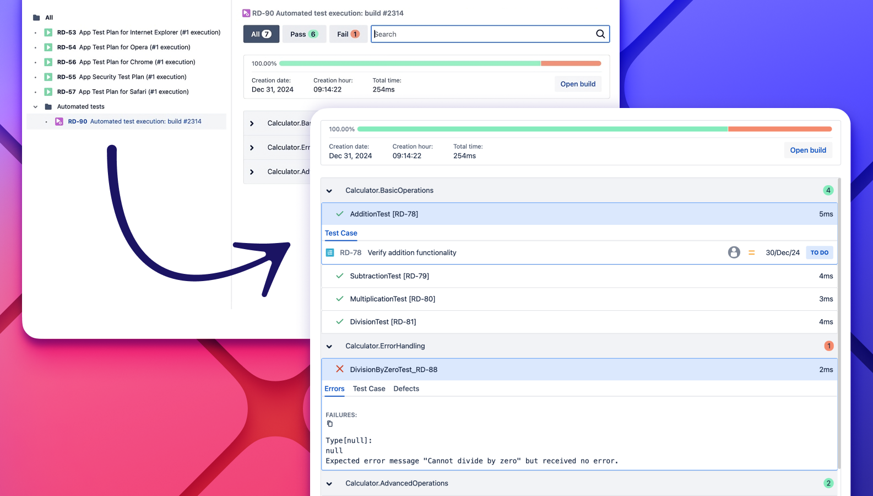Show only Fail results filter
The height and width of the screenshot is (496, 873).
[347, 34]
